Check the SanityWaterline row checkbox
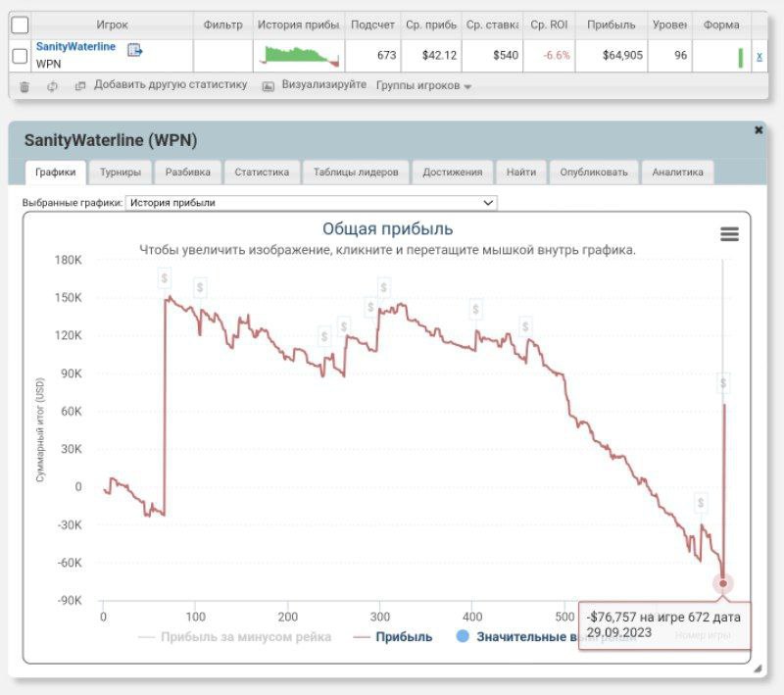Image resolution: width=784 pixels, height=695 pixels. click(20, 56)
